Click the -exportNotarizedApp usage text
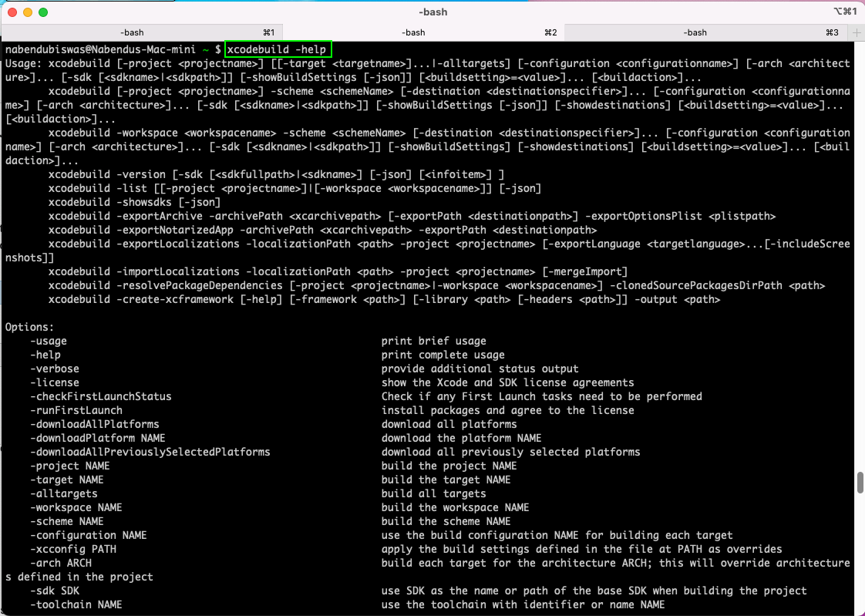865x616 pixels. tap(176, 230)
